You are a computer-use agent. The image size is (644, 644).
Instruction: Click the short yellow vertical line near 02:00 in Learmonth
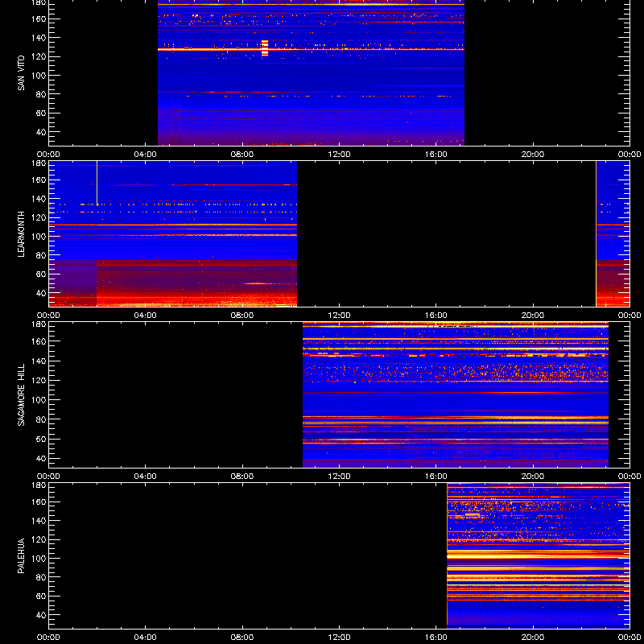97,183
